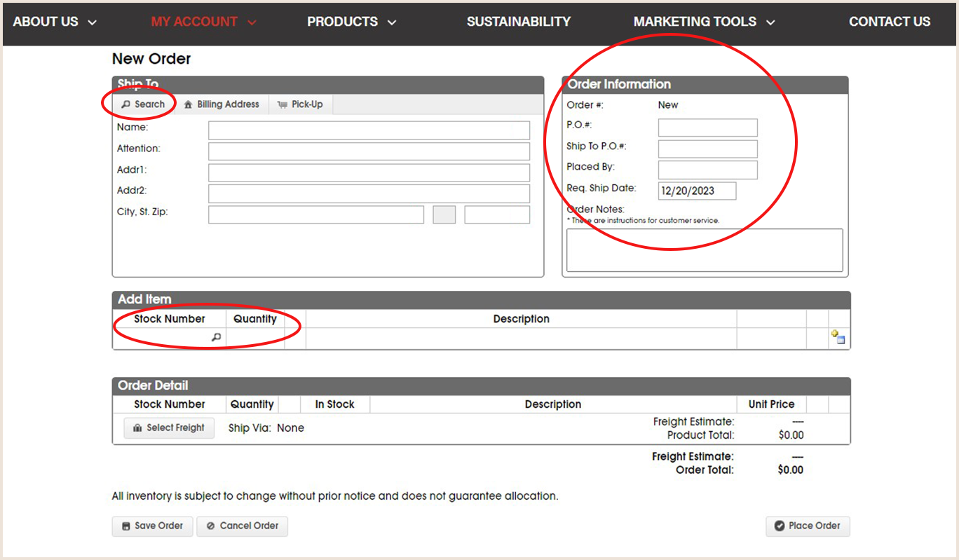Click the Order Total $0.00 value
The image size is (959, 560).
click(x=791, y=470)
